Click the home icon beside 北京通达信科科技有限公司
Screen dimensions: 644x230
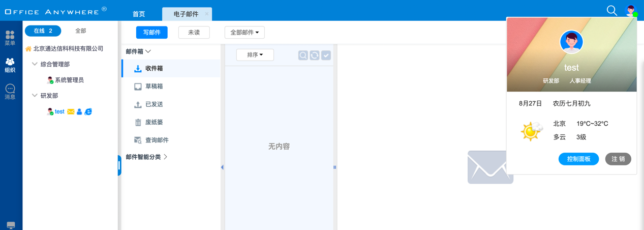pos(28,49)
